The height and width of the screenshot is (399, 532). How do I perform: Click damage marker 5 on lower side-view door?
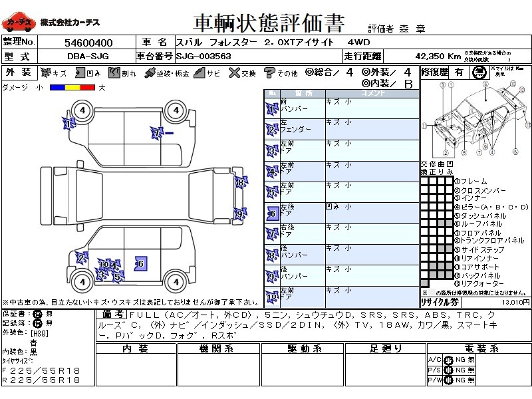point(118,276)
